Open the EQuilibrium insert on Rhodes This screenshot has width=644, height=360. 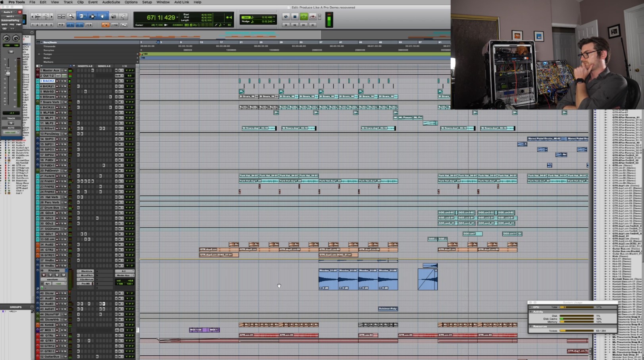87,279
